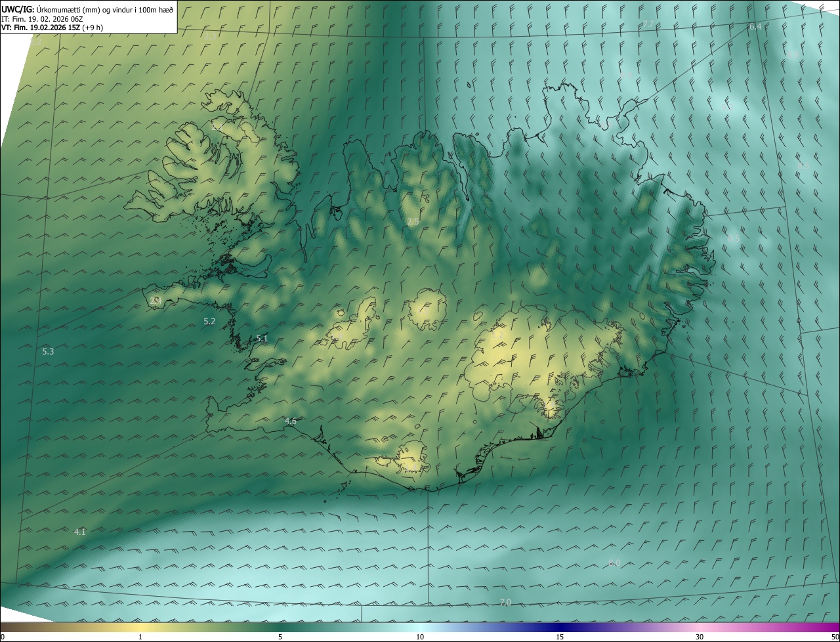Image resolution: width=840 pixels, height=642 pixels.
Task: Click the 7.7 value label
Action: [x=648, y=24]
